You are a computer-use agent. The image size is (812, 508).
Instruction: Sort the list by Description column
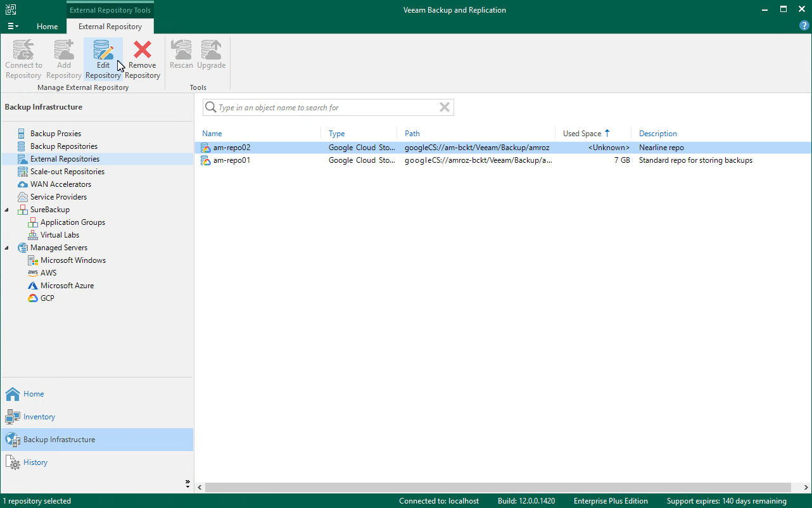(x=658, y=134)
